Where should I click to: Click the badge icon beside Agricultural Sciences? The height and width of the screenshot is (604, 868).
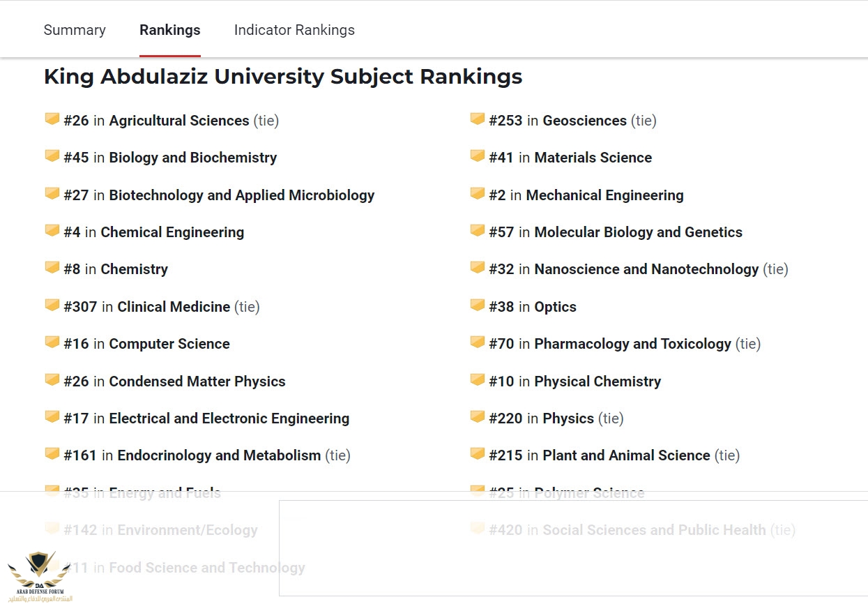(x=52, y=119)
